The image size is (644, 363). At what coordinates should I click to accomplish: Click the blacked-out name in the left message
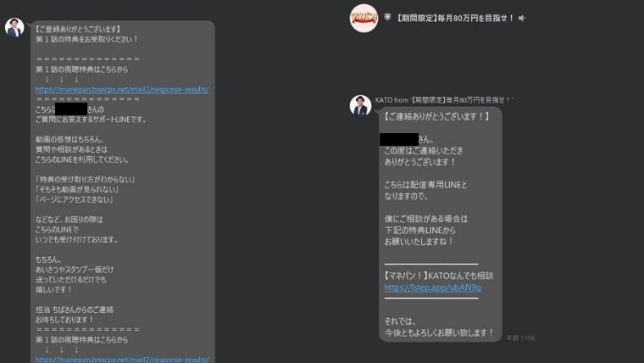tap(70, 109)
